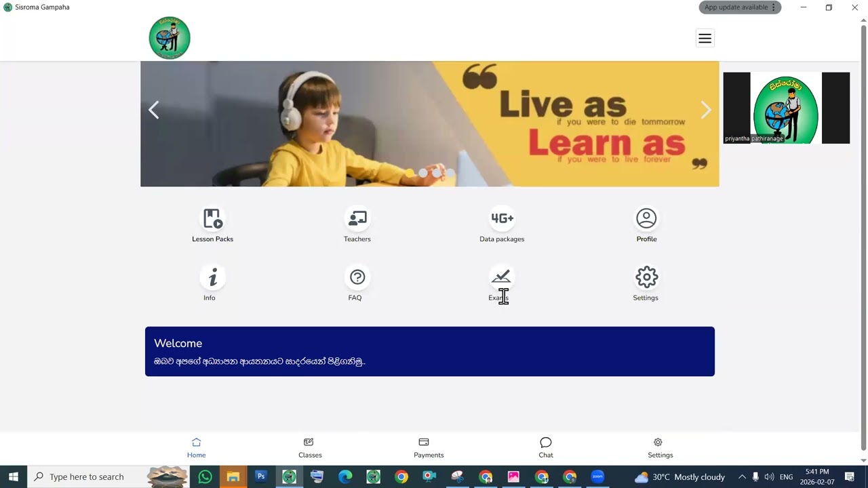Click the App update available button
Viewport: 868px width, 488px height.
(x=740, y=7)
